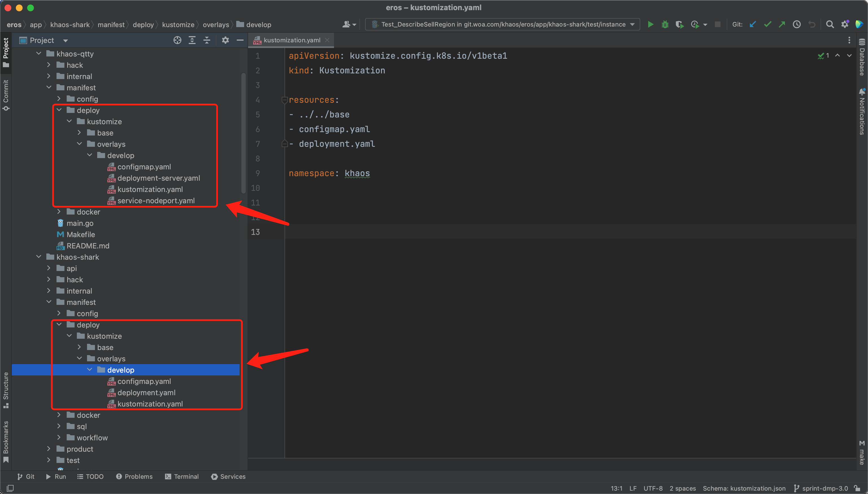Click the Git push arrow icon
This screenshot has width=868, height=494.
(x=782, y=25)
